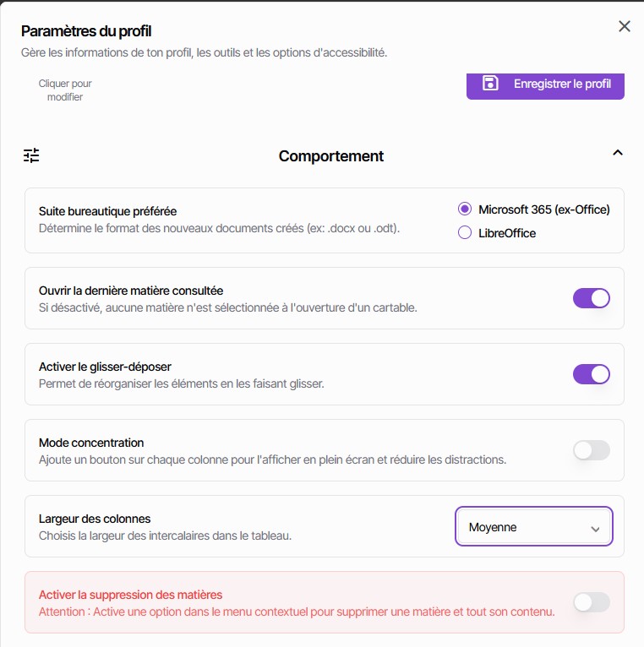Collapse the Comportement section chevron
Image resolution: width=644 pixels, height=647 pixels.
point(617,153)
